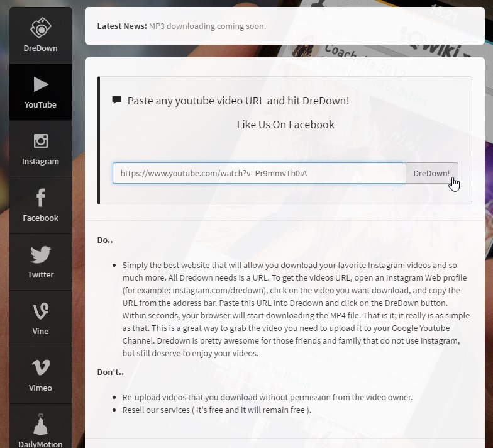Click the Vimeo 'v' icon
The width and height of the screenshot is (493, 448).
pos(40,367)
